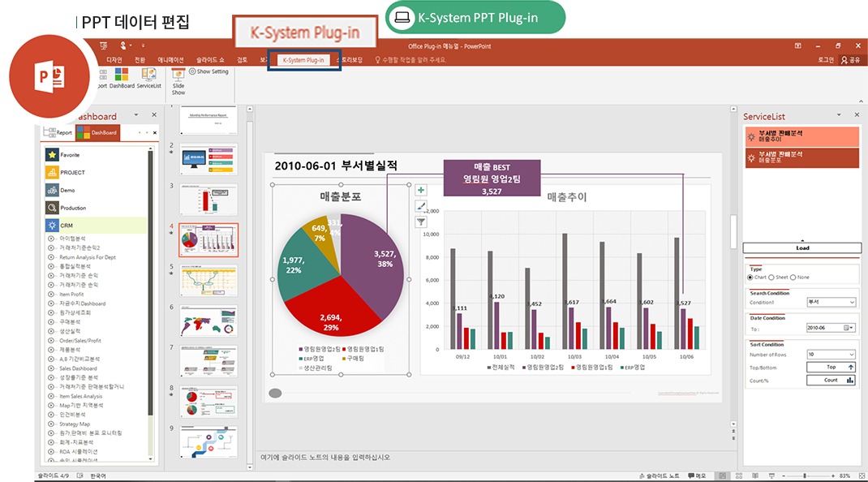The width and height of the screenshot is (868, 482).
Task: Open the DashBoard ribbon button
Action: 122,78
